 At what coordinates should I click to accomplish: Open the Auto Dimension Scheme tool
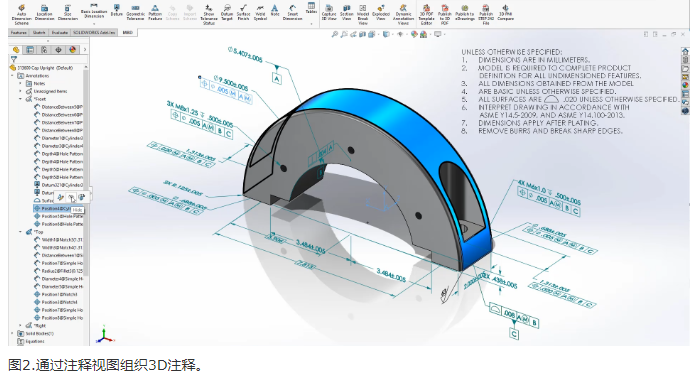point(21,14)
